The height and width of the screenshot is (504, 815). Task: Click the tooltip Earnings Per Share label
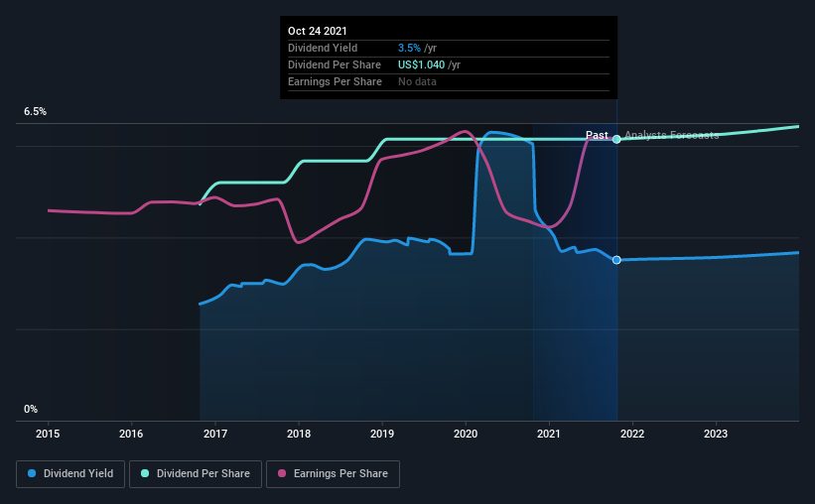point(335,81)
